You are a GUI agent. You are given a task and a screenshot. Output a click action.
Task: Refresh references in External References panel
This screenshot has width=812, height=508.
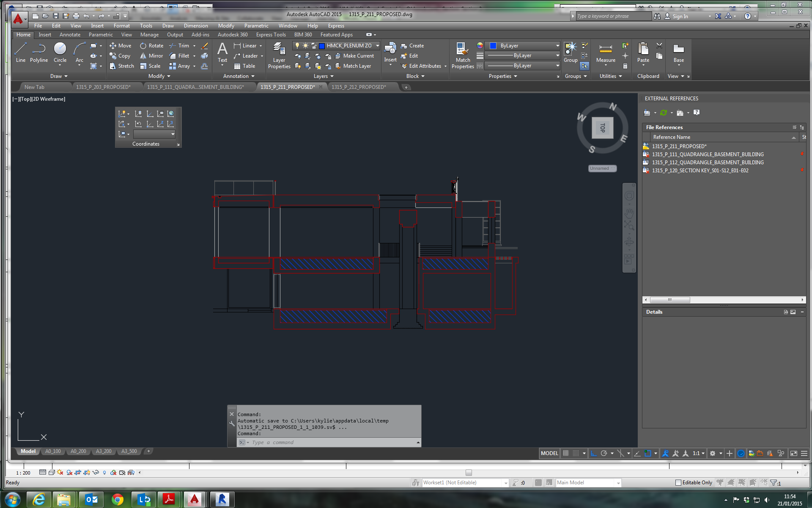(664, 113)
